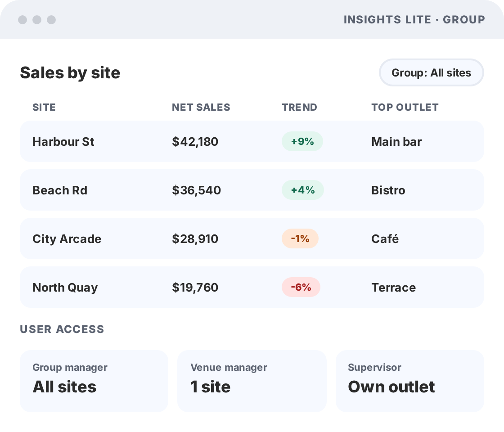This screenshot has width=504, height=432.
Task: Click the TREND column header
Action: [299, 108]
